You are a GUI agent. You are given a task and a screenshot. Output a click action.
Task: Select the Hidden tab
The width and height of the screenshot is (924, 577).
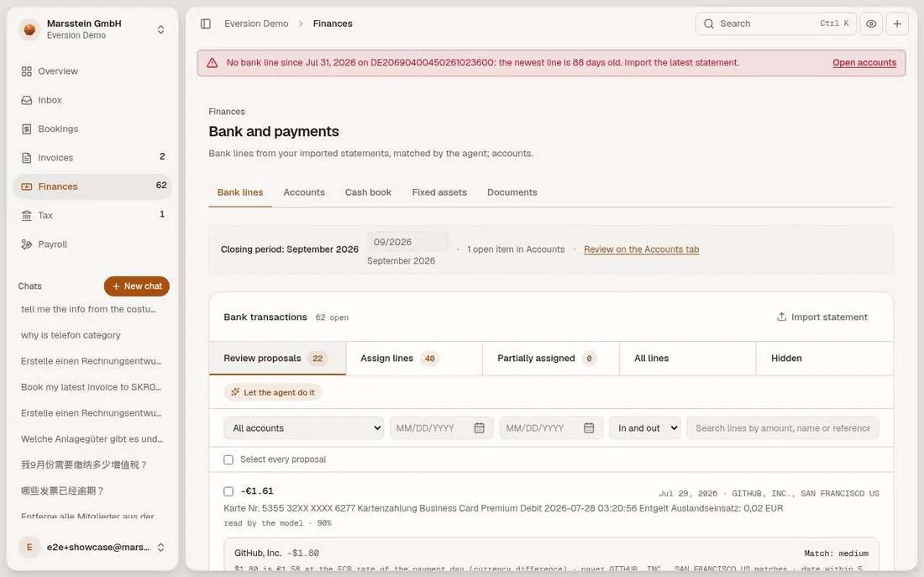824,359
